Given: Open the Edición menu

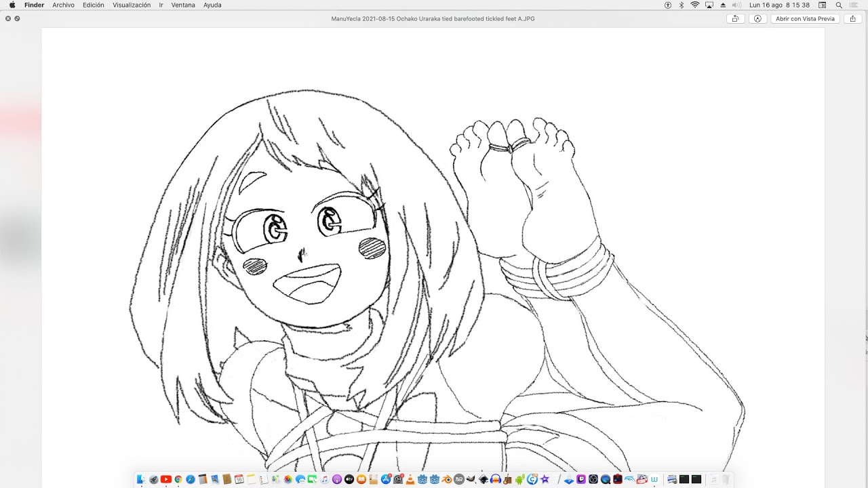Looking at the screenshot, I should [94, 5].
